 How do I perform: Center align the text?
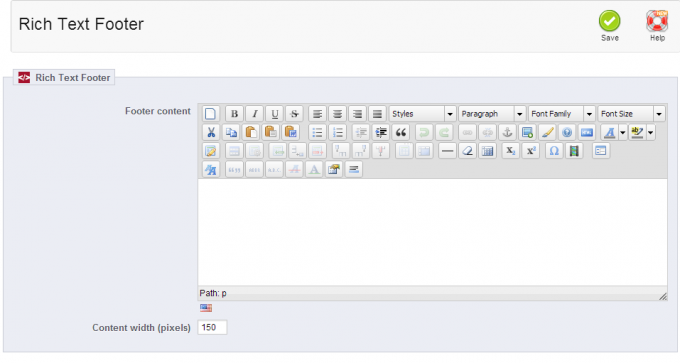337,114
